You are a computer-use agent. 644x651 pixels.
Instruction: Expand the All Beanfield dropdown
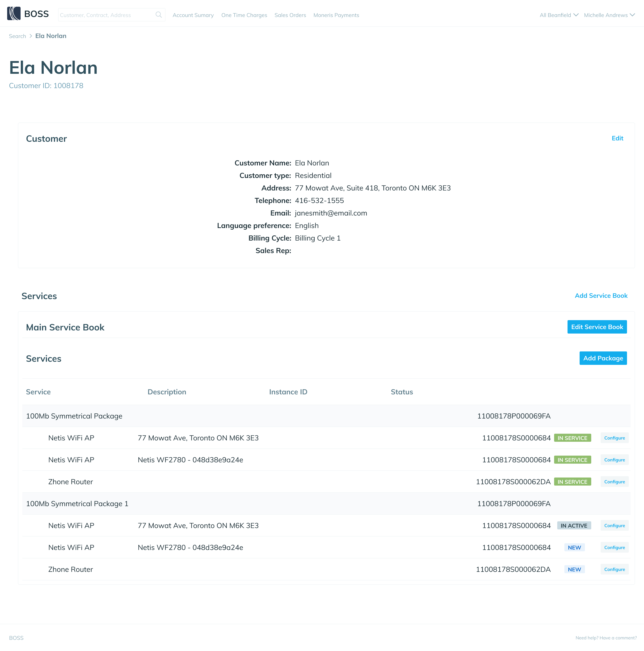[x=559, y=15]
